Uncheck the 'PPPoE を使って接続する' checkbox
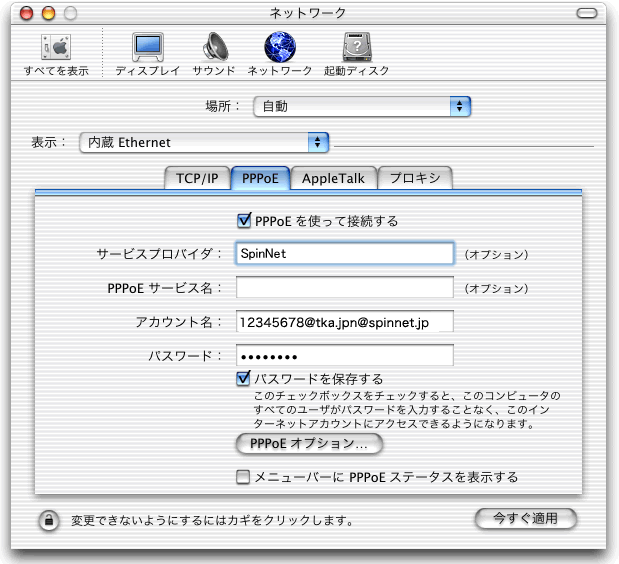The width and height of the screenshot is (619, 564). click(x=244, y=221)
